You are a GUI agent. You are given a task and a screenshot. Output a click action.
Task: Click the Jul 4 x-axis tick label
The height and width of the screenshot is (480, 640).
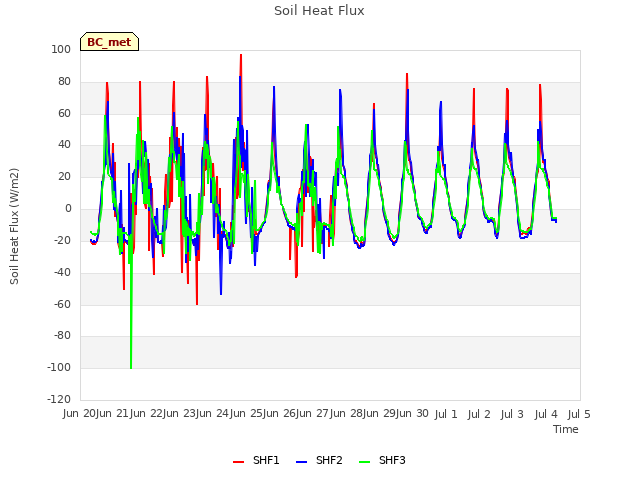pyautogui.click(x=546, y=414)
